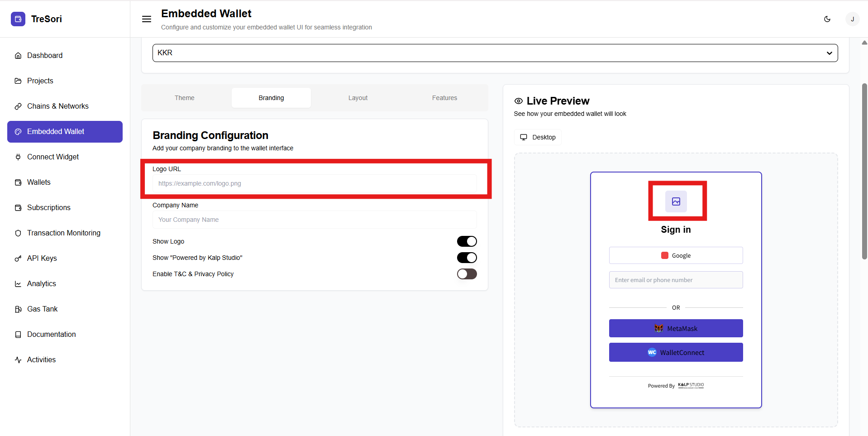This screenshot has height=436, width=868.
Task: Click the hamburger menu icon
Action: coord(147,19)
